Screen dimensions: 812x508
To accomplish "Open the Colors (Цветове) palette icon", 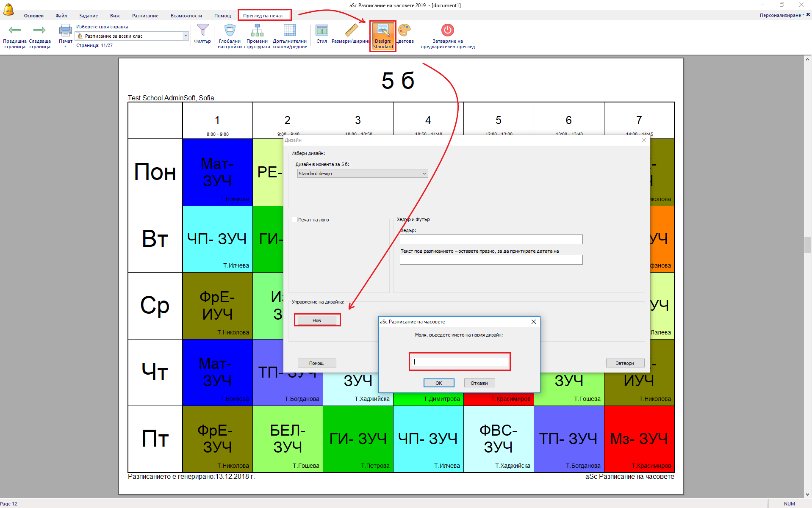I will click(x=405, y=30).
